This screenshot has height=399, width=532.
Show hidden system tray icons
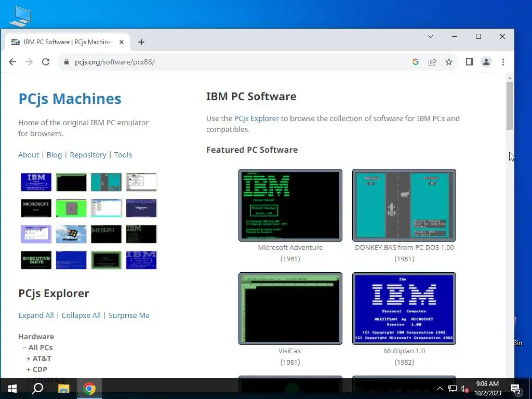[440, 389]
